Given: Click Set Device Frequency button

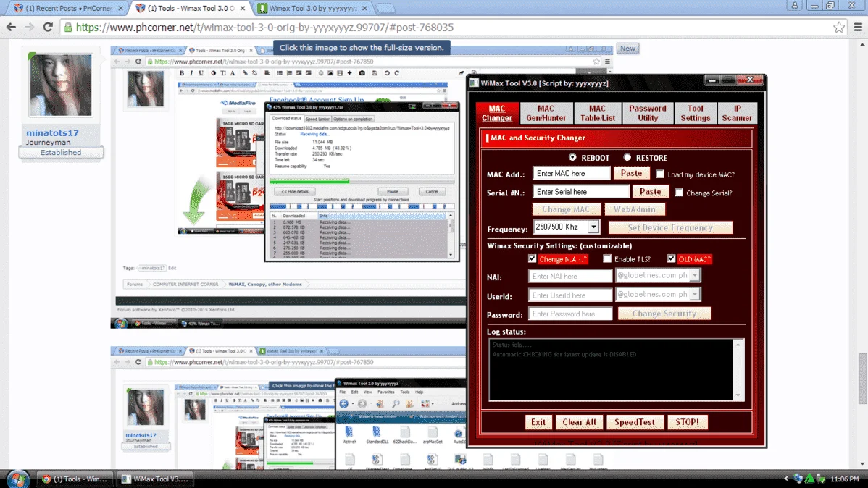Looking at the screenshot, I should click(669, 227).
